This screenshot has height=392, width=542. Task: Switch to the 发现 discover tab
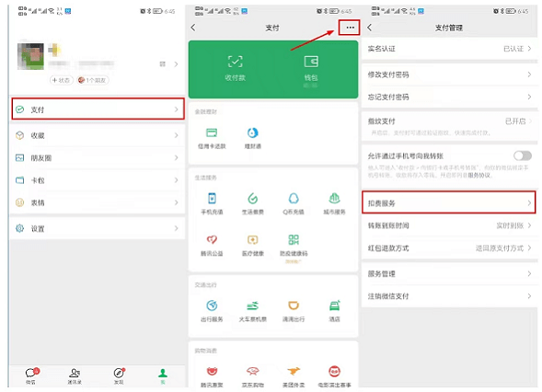119,375
